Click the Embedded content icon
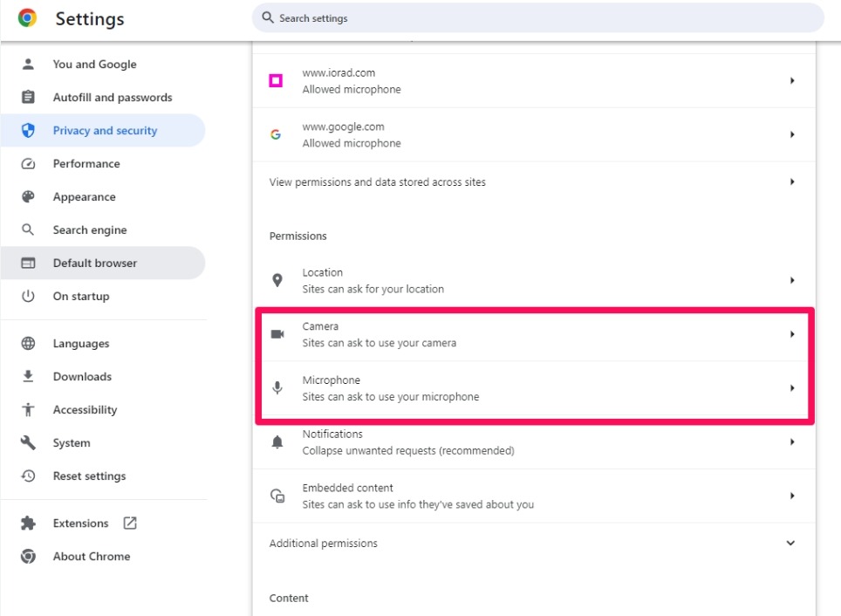The image size is (841, 616). (277, 496)
